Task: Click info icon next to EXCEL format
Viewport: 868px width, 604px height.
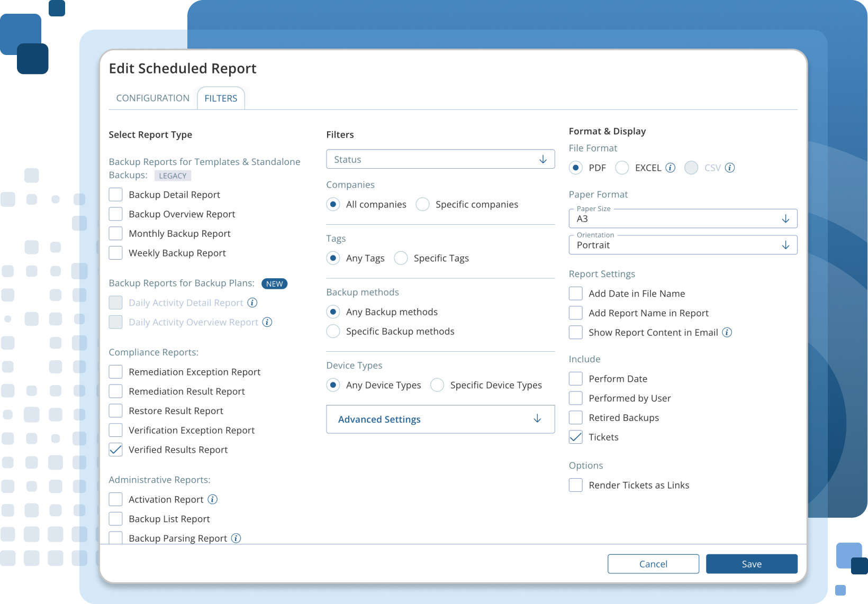Action: (x=670, y=168)
